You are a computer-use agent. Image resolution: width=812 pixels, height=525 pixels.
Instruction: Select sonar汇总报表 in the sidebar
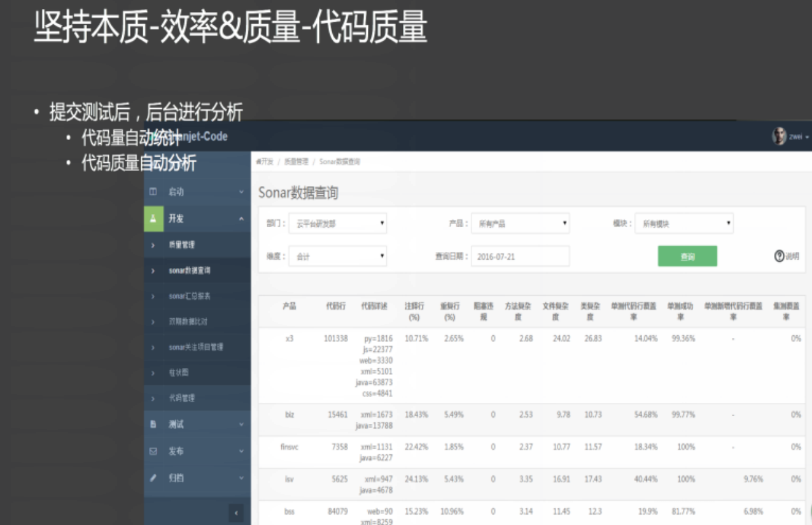coord(190,296)
